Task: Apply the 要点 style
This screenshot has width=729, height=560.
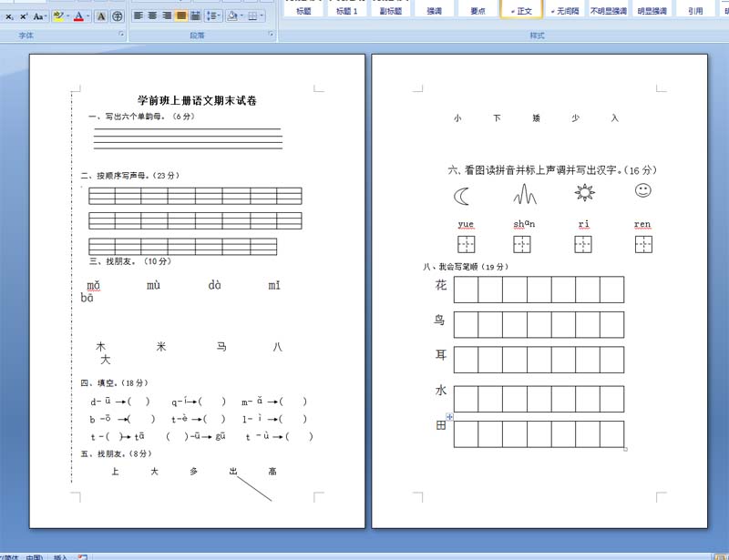Action: click(x=477, y=9)
